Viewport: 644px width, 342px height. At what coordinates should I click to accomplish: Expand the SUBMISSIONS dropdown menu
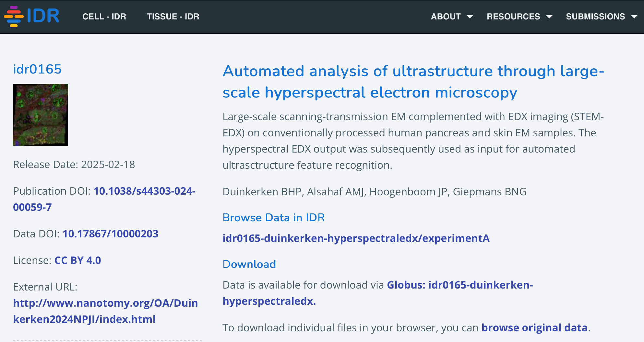595,17
